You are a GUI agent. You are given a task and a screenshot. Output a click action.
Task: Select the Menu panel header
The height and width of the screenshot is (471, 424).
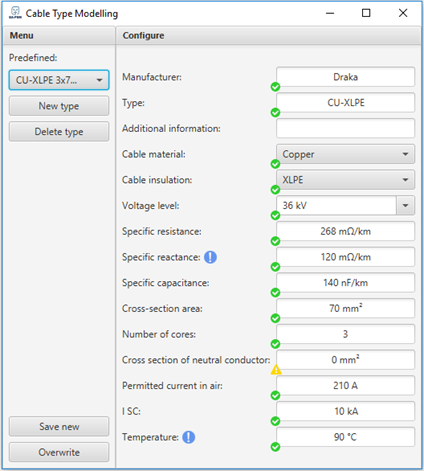point(59,35)
